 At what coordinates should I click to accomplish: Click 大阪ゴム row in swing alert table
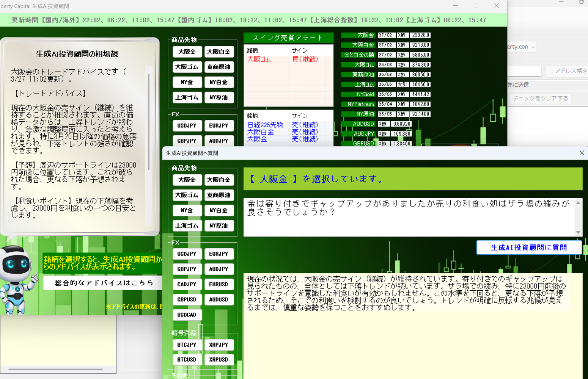[288, 60]
